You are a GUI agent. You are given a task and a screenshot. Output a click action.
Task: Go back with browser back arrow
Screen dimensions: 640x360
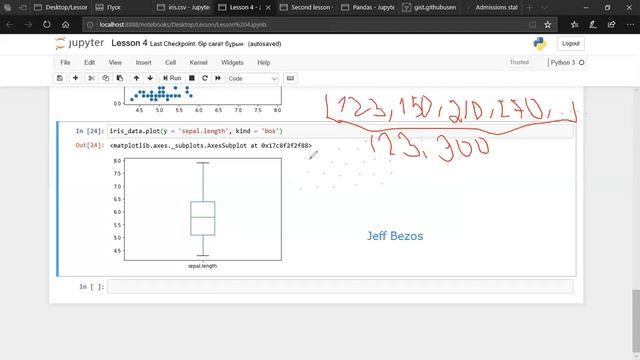9,24
